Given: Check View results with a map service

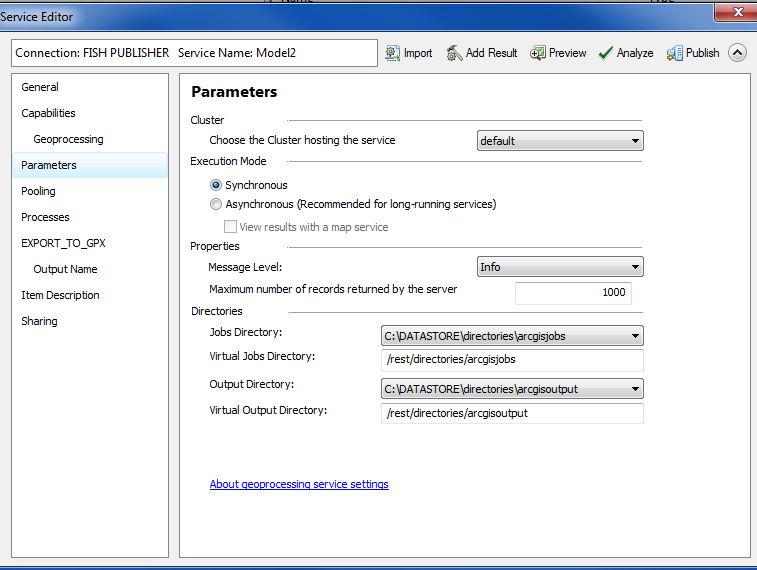Looking at the screenshot, I should point(230,227).
